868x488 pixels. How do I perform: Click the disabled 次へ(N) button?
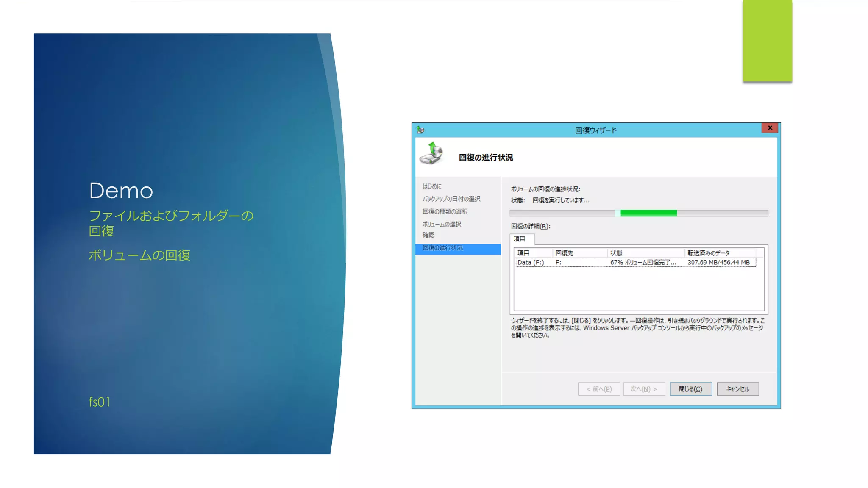click(644, 389)
